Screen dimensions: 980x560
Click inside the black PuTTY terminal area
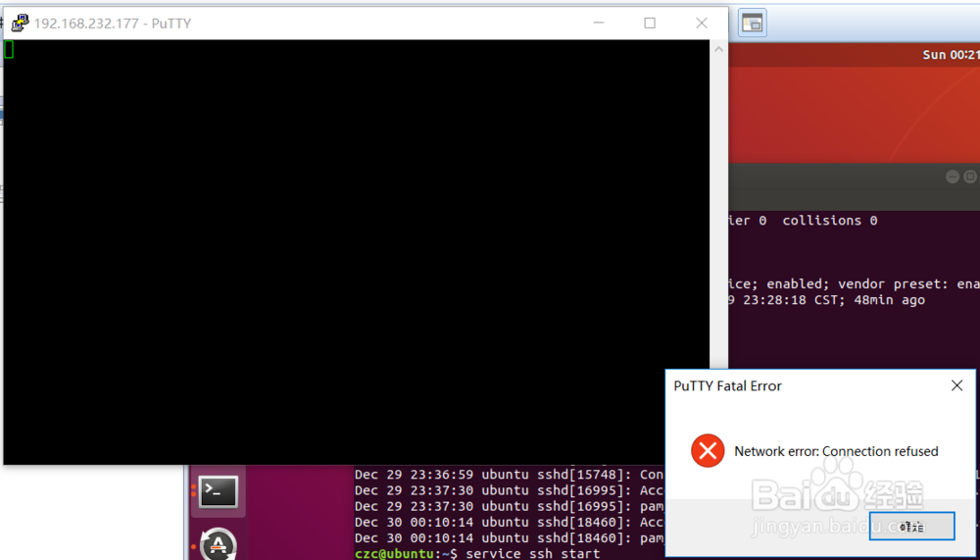[357, 252]
